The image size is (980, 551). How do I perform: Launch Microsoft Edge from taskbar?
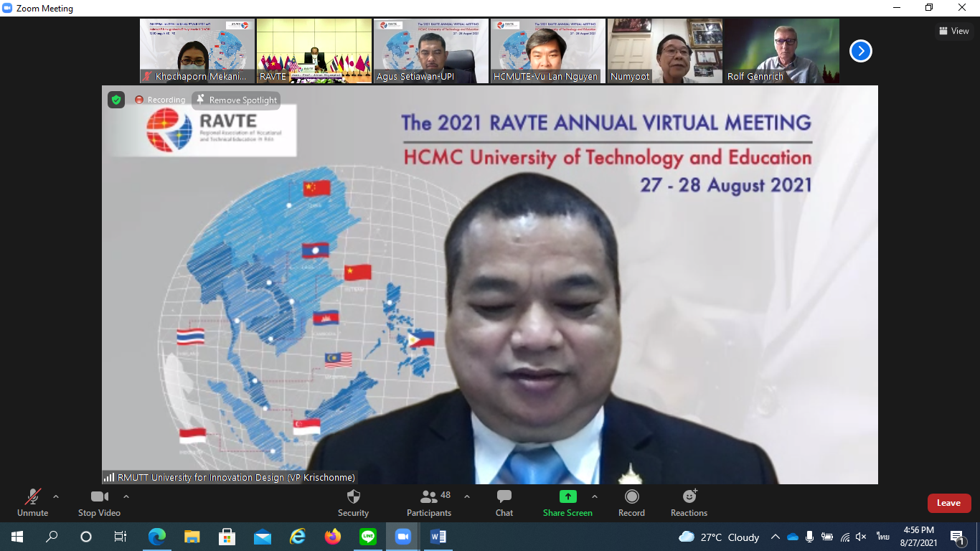pos(157,537)
